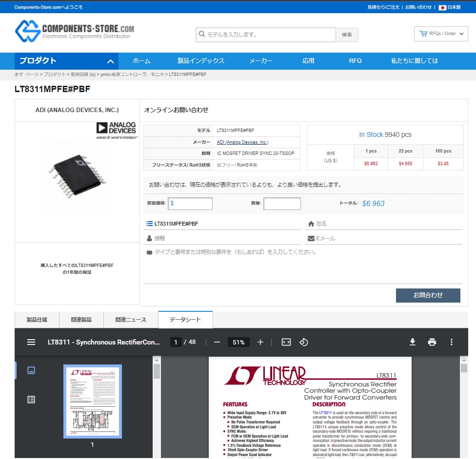
Task: Open the 日本語 language selector
Action: [449, 7]
